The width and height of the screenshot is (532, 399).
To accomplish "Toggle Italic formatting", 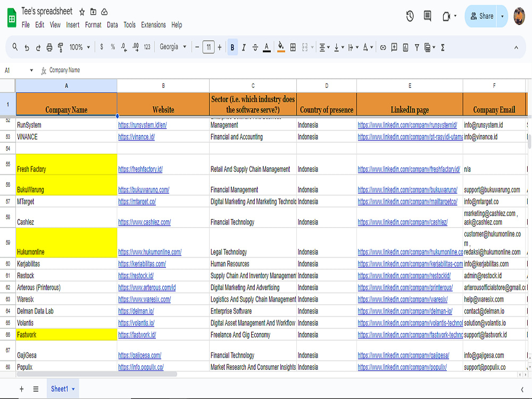I will point(244,47).
